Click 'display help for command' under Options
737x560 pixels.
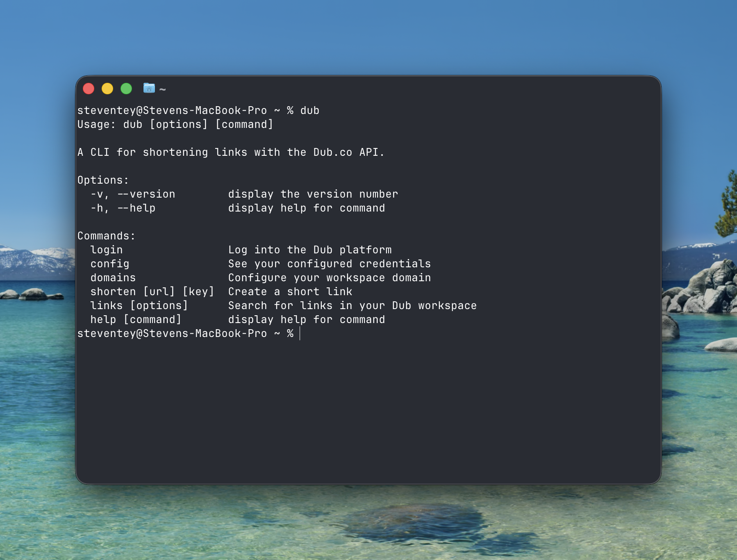(307, 208)
